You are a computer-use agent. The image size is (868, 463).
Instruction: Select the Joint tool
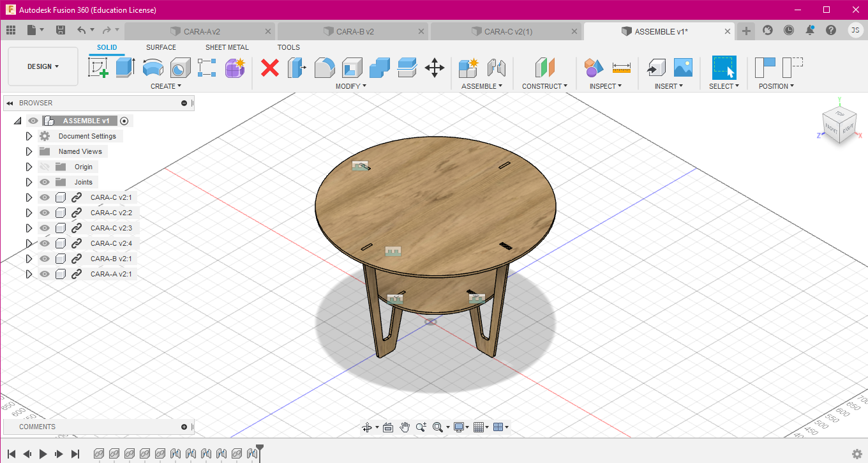[497, 67]
